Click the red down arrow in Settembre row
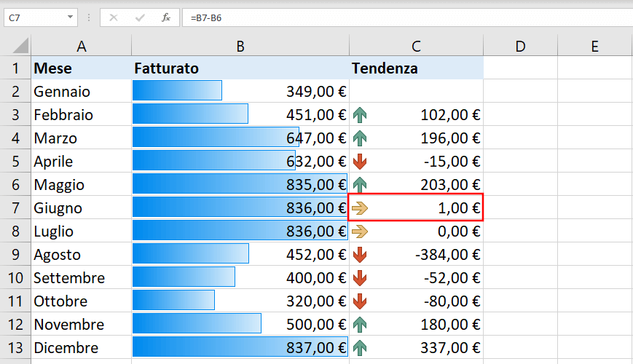633x364 pixels. click(360, 278)
